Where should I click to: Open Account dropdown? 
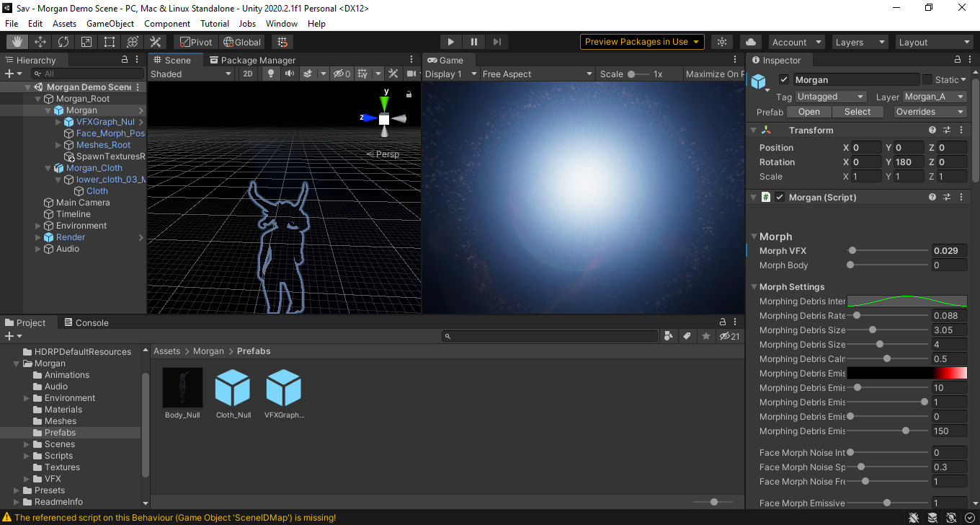coord(797,42)
